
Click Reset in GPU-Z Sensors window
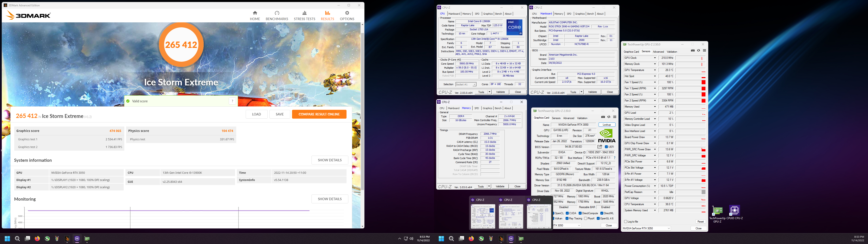tap(700, 221)
